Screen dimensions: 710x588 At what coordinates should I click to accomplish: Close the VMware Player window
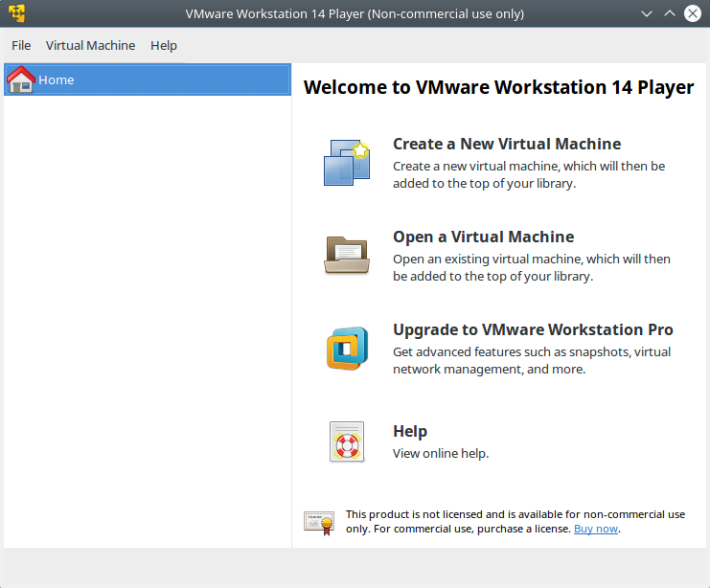pyautogui.click(x=693, y=13)
